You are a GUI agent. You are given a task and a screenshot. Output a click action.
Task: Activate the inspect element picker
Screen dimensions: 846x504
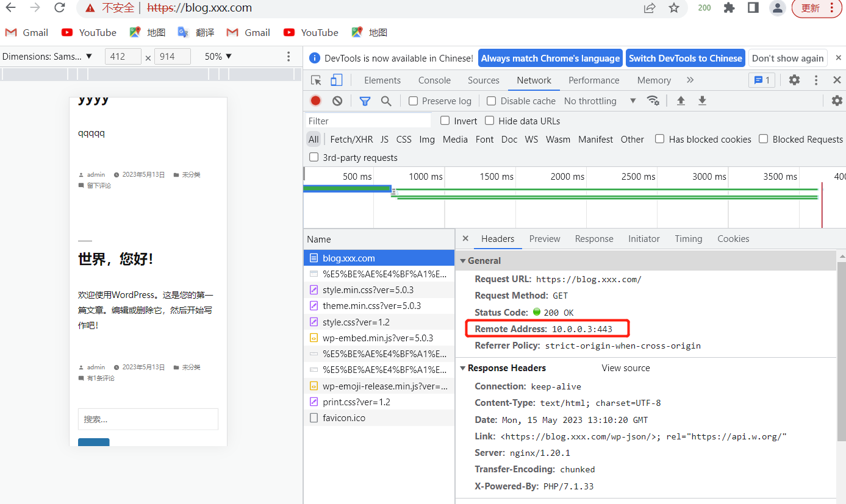316,80
